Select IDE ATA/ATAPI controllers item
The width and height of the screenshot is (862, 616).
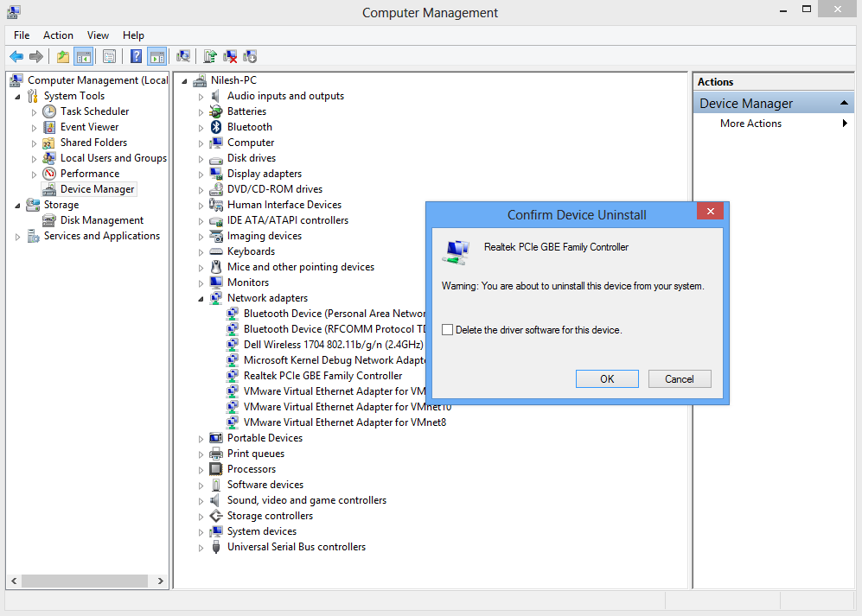coord(288,220)
